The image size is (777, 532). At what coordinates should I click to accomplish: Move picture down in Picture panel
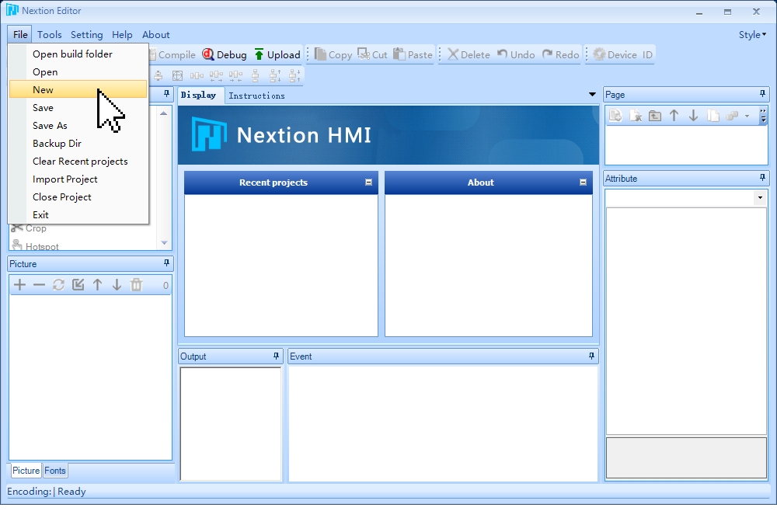pos(117,285)
